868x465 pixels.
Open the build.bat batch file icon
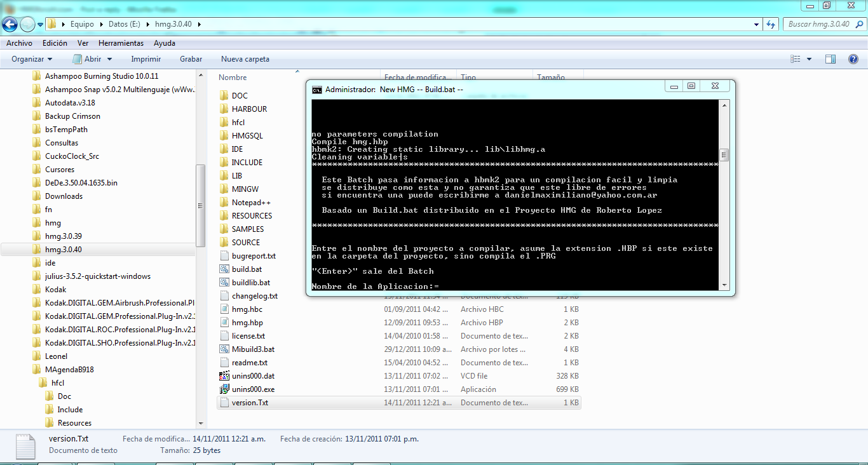tap(224, 269)
